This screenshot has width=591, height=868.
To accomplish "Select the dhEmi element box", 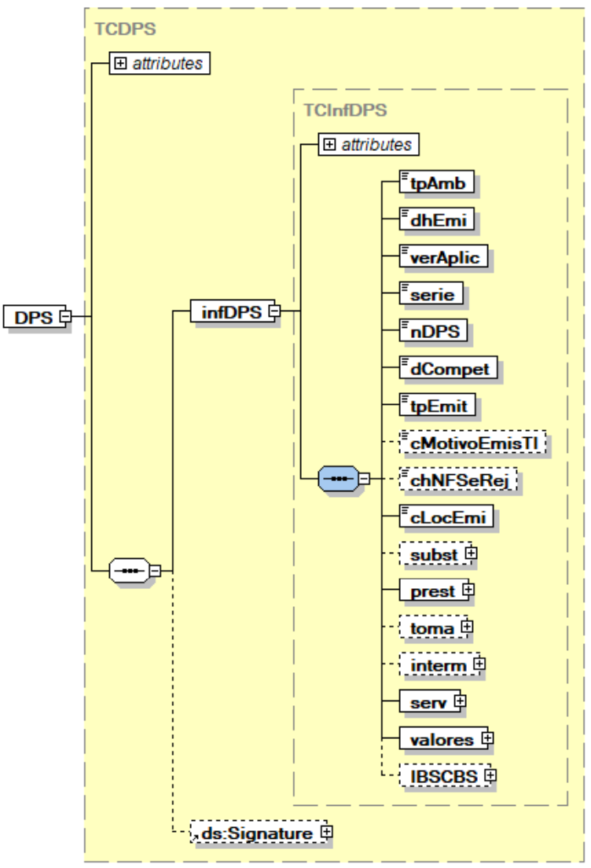I will [x=438, y=220].
